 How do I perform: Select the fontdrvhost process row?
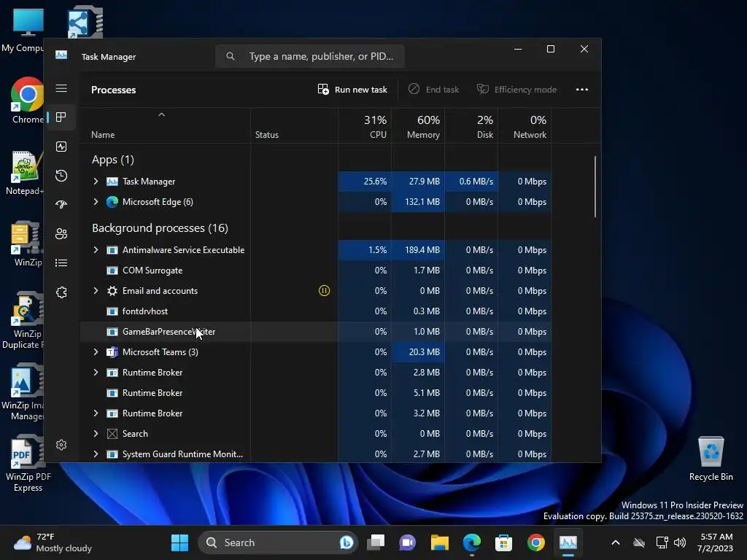point(316,311)
